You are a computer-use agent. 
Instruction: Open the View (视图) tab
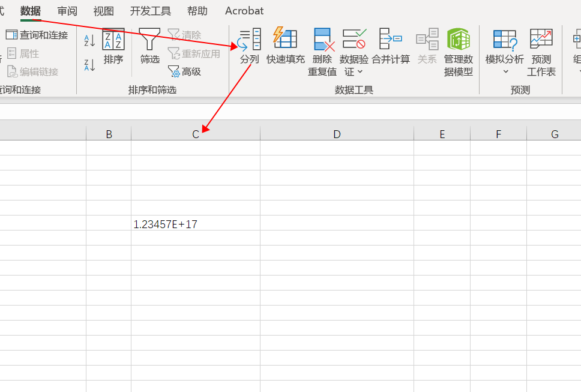click(103, 11)
